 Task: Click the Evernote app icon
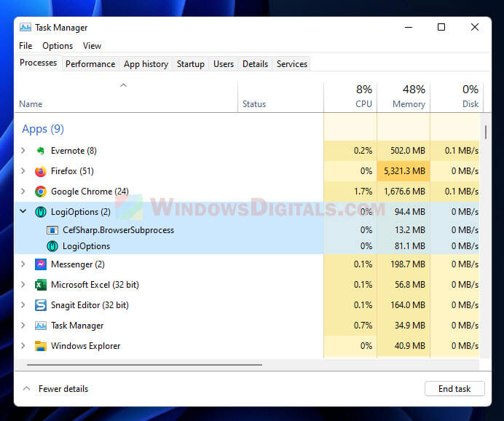[x=41, y=151]
